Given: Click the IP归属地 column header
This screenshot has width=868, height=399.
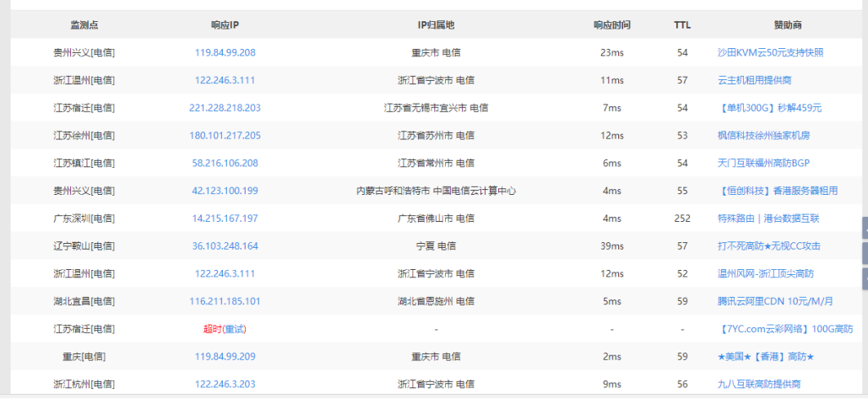Looking at the screenshot, I should [436, 25].
